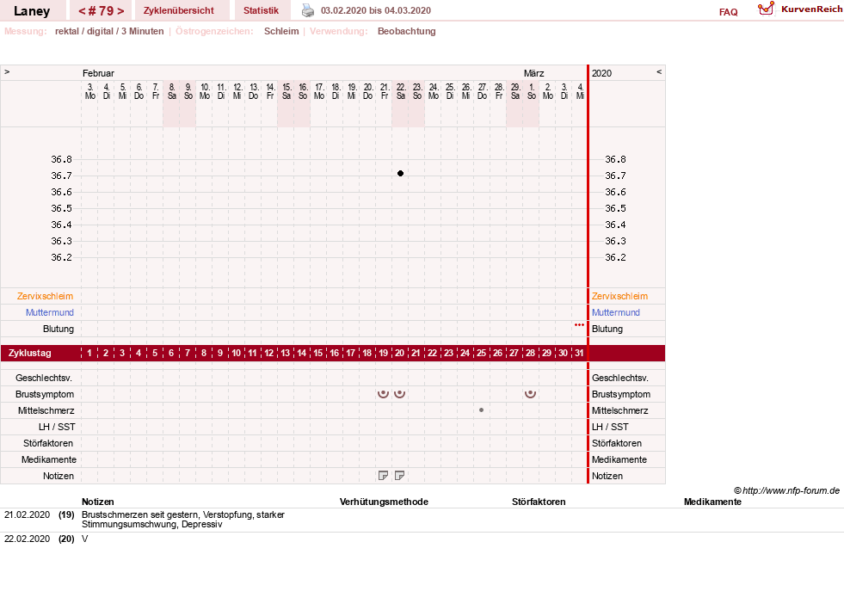Click the 'März' month label

click(x=533, y=73)
